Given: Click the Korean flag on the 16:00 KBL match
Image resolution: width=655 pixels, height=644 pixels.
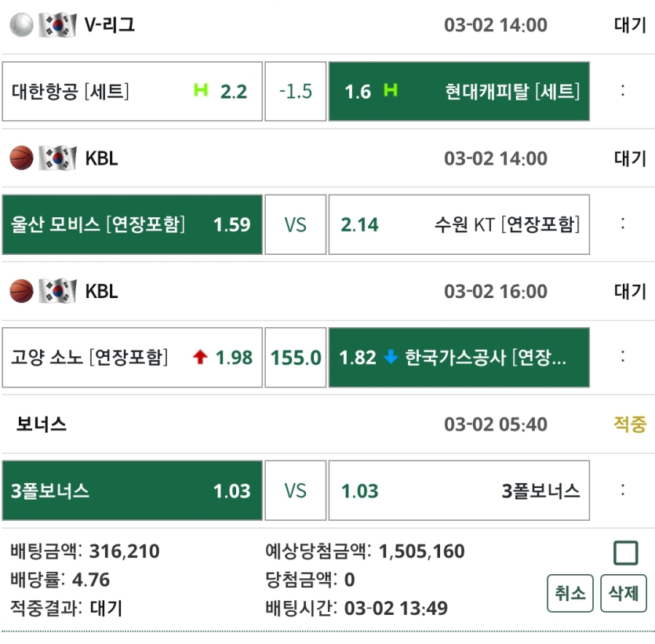Looking at the screenshot, I should (x=57, y=292).
